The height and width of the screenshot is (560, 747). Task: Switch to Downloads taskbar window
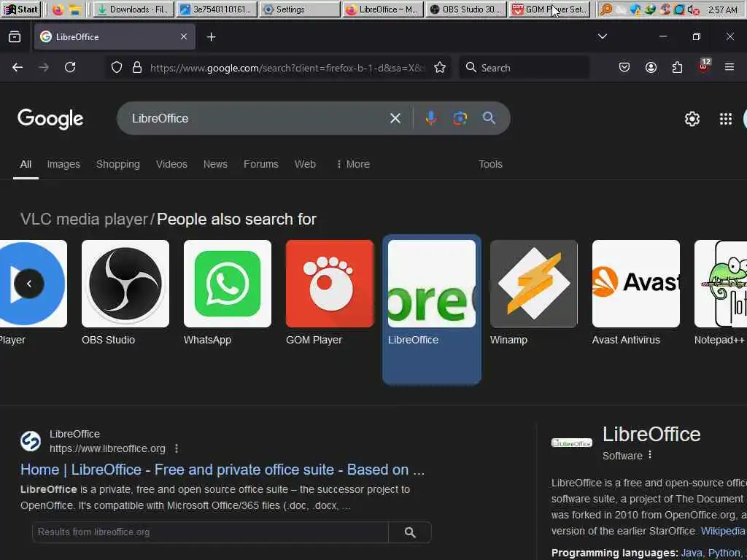(x=133, y=9)
